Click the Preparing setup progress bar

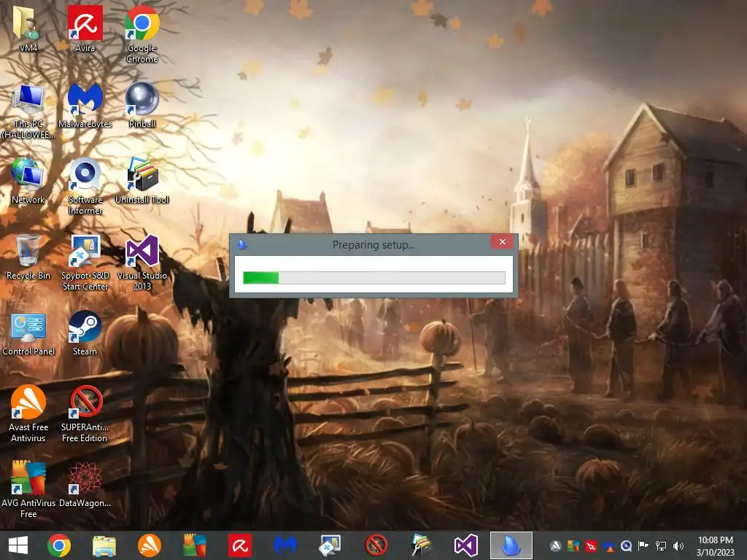pos(374,278)
